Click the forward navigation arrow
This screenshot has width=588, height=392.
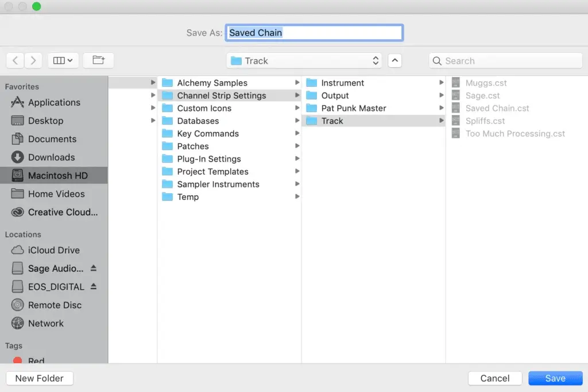33,60
